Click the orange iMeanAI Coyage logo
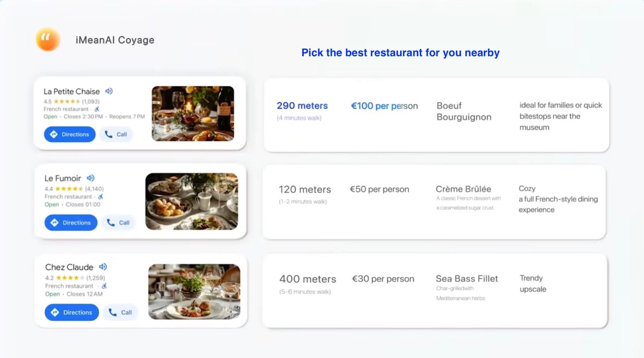644x358 pixels. (48, 39)
